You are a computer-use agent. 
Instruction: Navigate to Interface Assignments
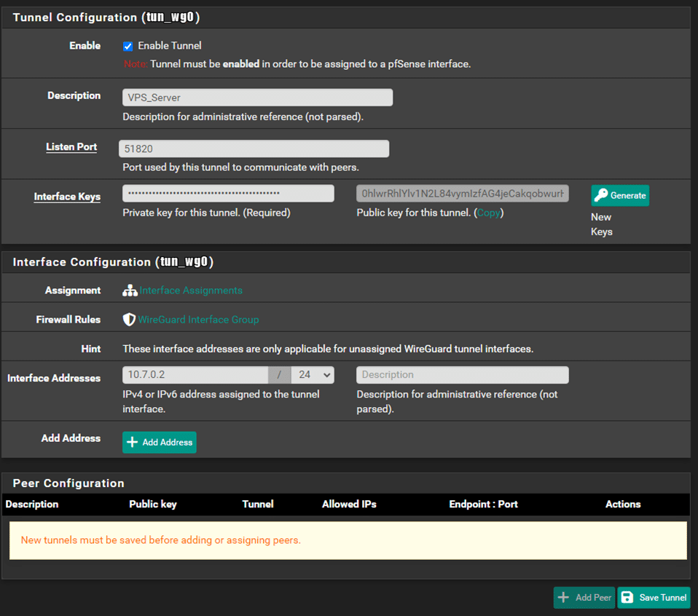pyautogui.click(x=191, y=290)
